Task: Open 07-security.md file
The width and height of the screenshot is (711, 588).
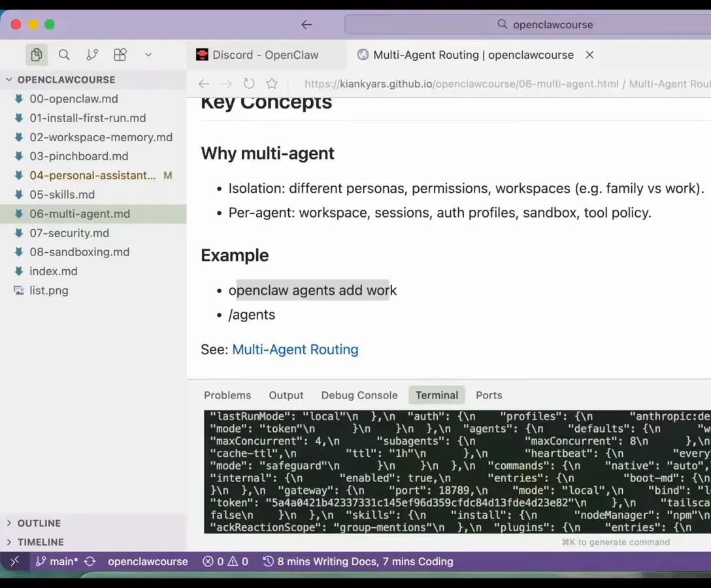Action: [x=93, y=233]
